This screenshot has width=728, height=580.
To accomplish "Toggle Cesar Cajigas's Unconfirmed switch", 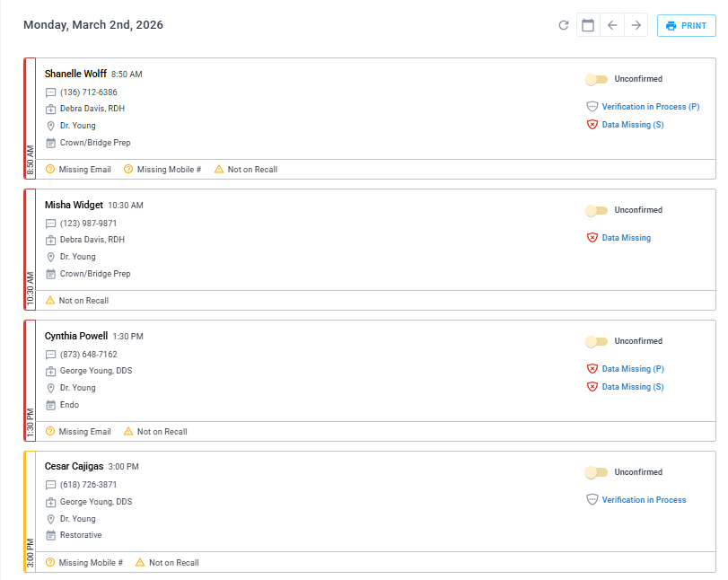I will tap(597, 472).
